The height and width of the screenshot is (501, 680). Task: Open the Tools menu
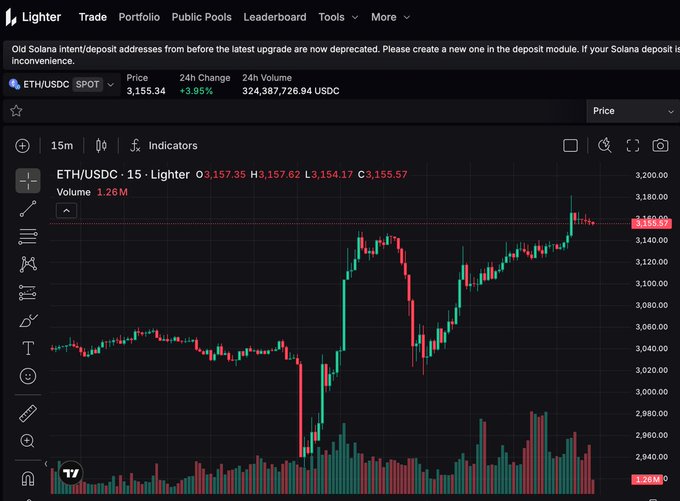(337, 17)
